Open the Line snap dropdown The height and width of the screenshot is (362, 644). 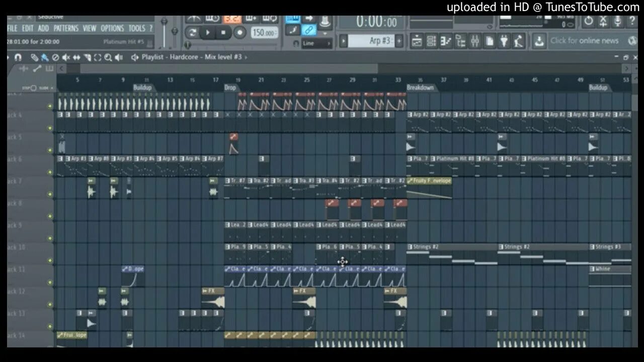317,44
